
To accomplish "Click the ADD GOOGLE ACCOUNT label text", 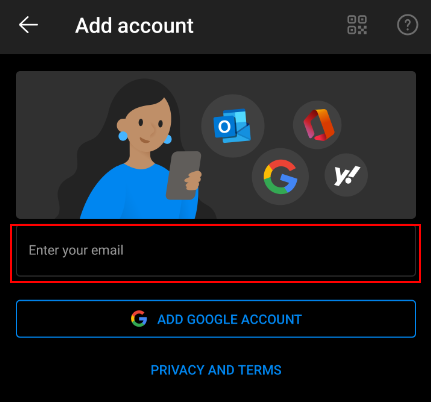I will pyautogui.click(x=229, y=319).
